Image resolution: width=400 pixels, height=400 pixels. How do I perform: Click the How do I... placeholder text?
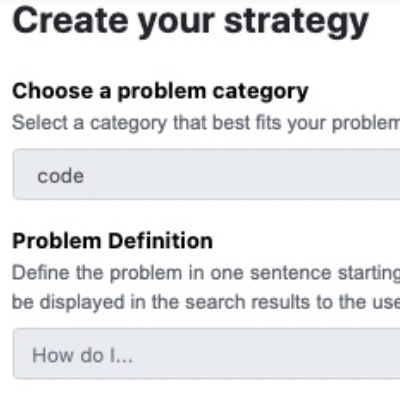[x=82, y=355]
